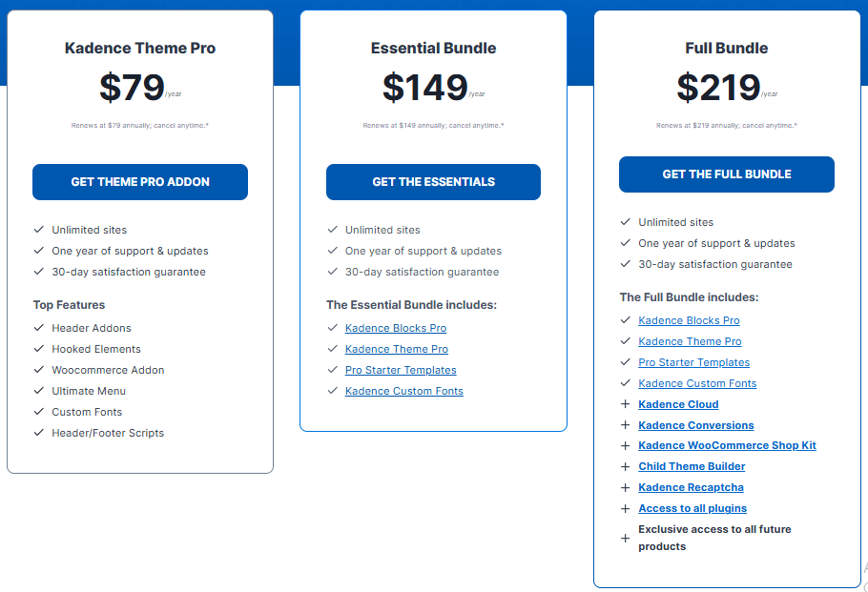Viewport: 868px width, 592px height.
Task: Open Kadence Custom Fonts link in Full Bundle
Action: [697, 383]
